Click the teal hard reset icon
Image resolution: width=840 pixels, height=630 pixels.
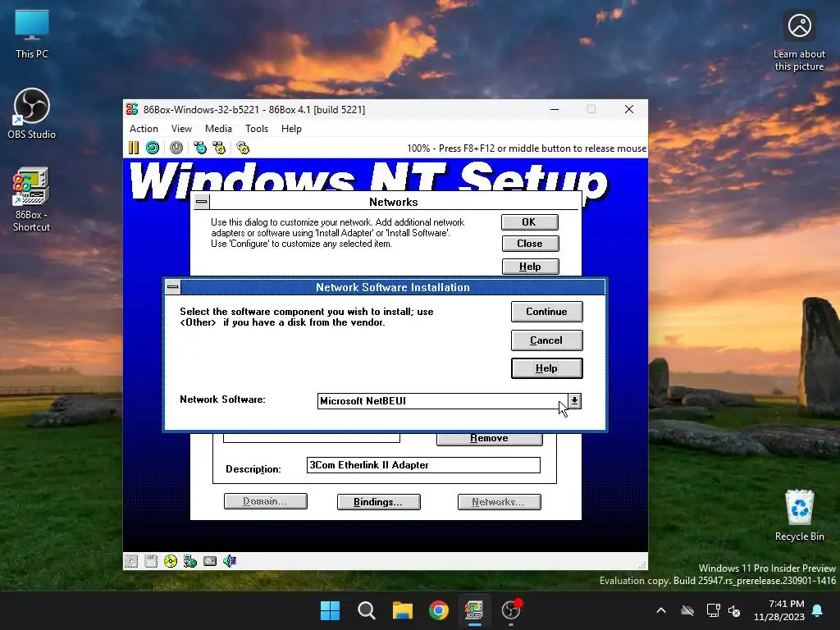[153, 148]
